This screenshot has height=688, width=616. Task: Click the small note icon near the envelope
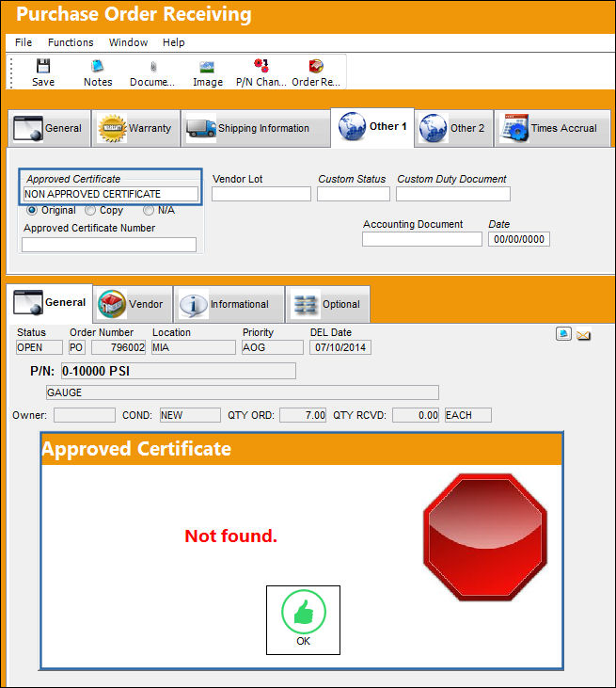click(x=563, y=334)
